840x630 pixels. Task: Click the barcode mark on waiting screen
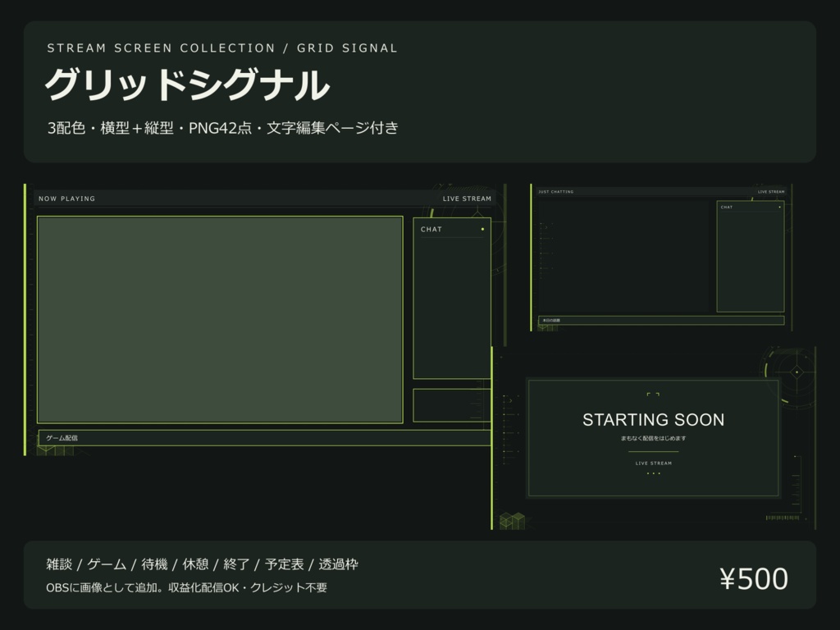[x=783, y=518]
